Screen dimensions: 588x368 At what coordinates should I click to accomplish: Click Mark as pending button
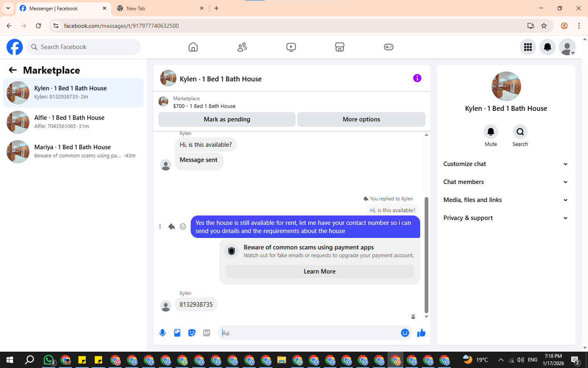227,119
